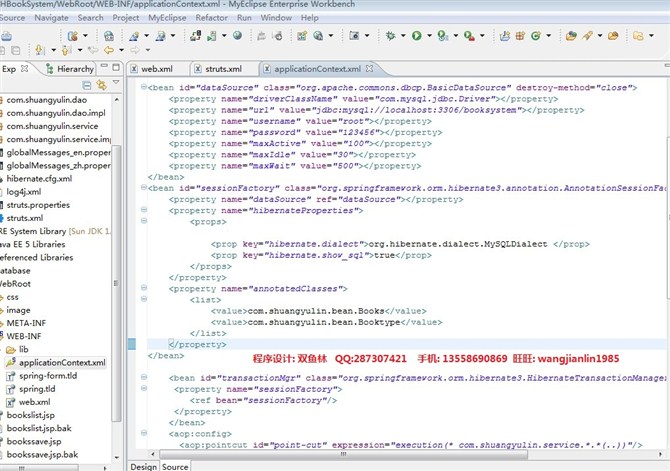
Task: Select struts.properties file in explorer
Action: click(38, 205)
